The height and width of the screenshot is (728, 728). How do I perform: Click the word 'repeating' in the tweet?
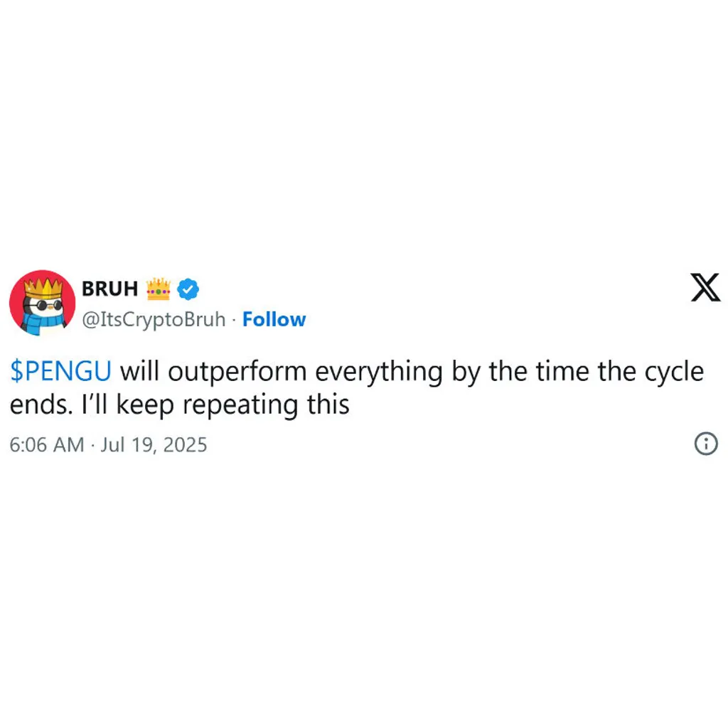[240, 405]
